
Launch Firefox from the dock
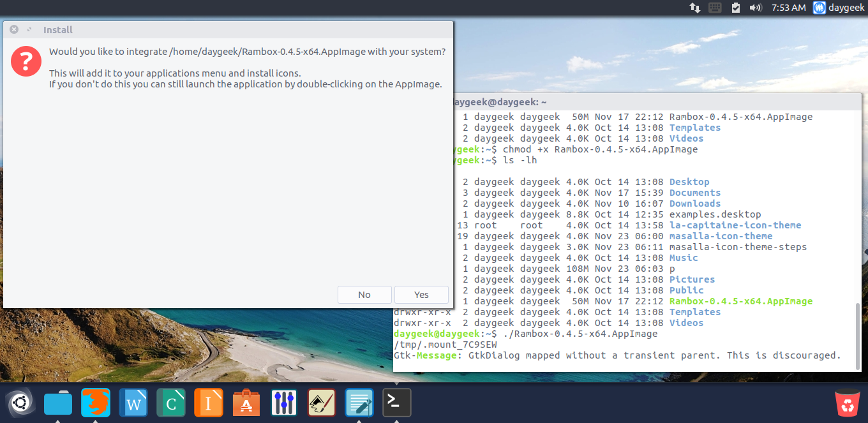point(96,403)
